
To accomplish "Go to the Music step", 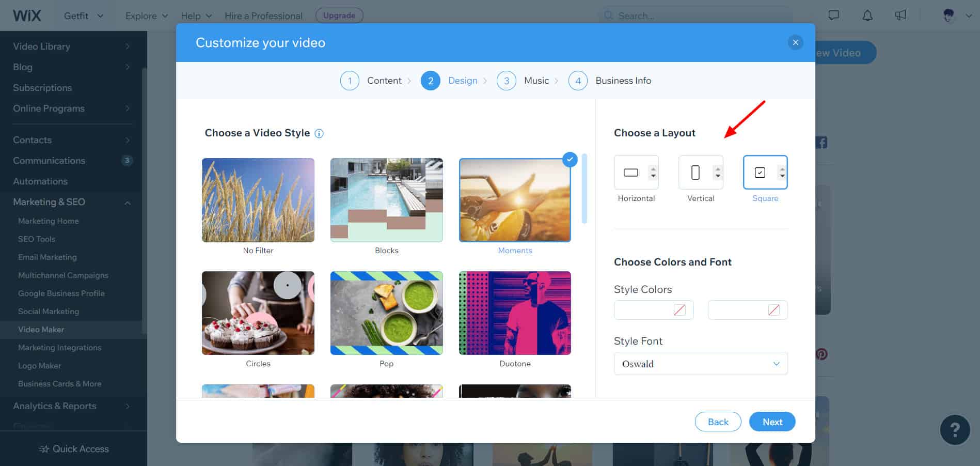I will pos(536,81).
